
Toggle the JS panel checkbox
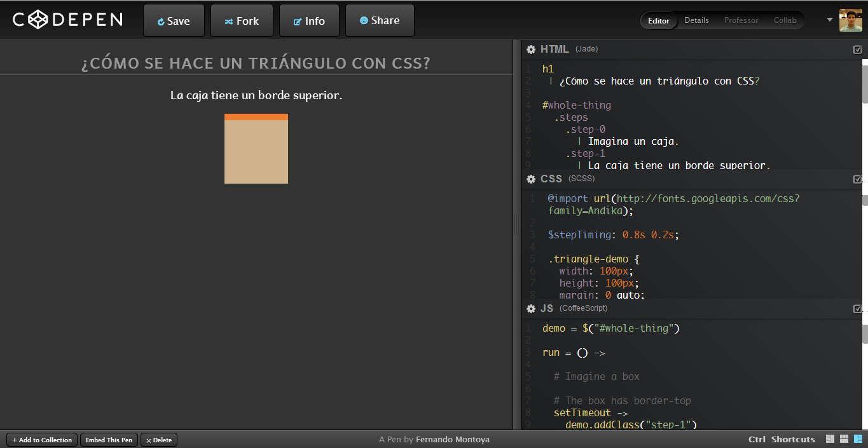coord(858,309)
